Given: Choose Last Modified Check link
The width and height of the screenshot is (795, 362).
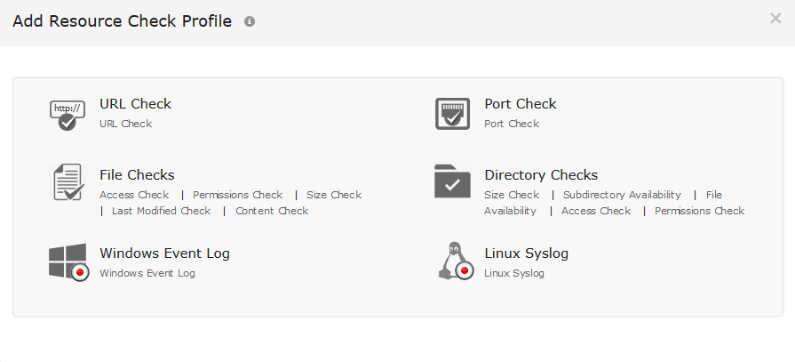Looking at the screenshot, I should point(161,211).
